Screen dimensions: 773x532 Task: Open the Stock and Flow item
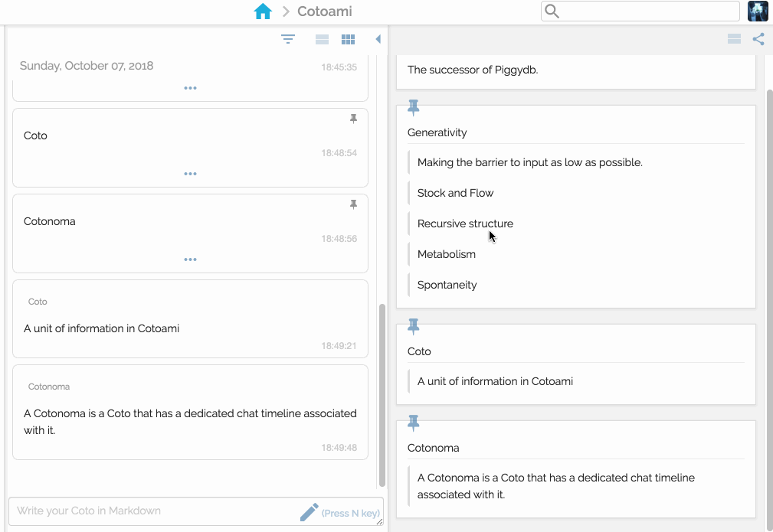click(455, 193)
